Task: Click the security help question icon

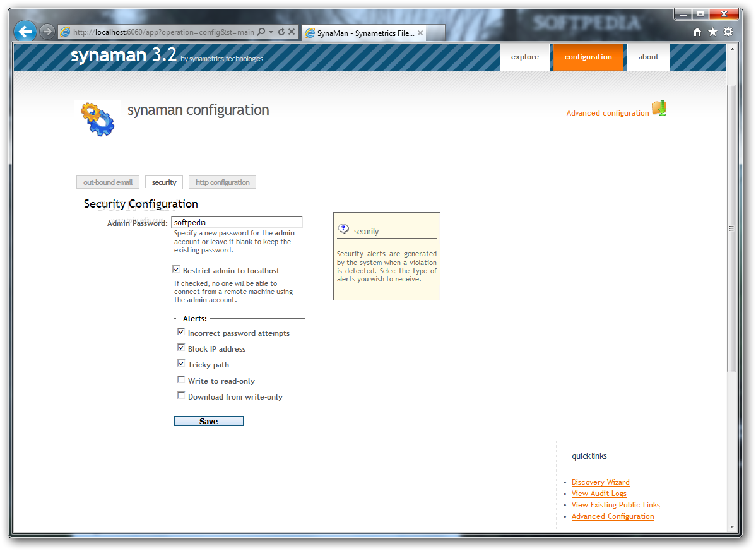Action: (343, 229)
